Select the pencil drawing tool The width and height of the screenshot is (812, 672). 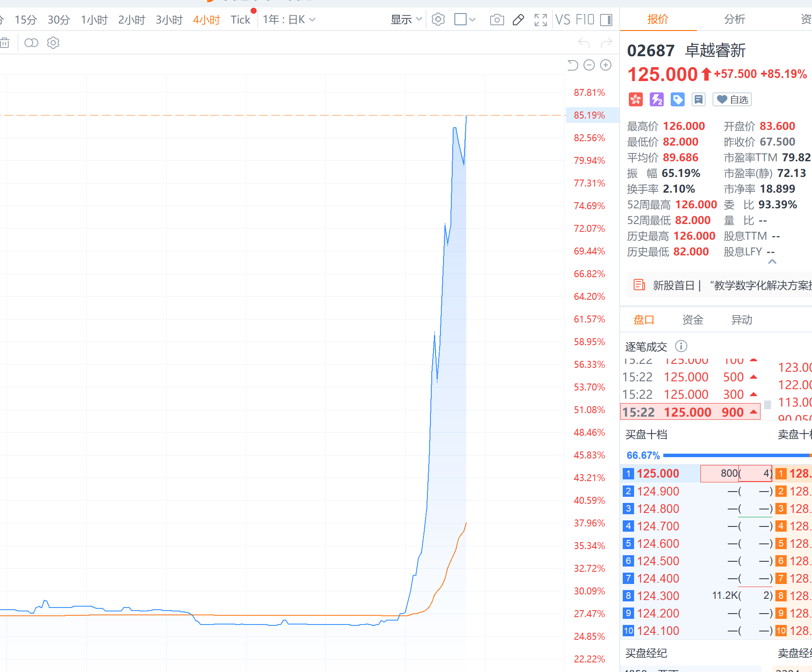(519, 20)
